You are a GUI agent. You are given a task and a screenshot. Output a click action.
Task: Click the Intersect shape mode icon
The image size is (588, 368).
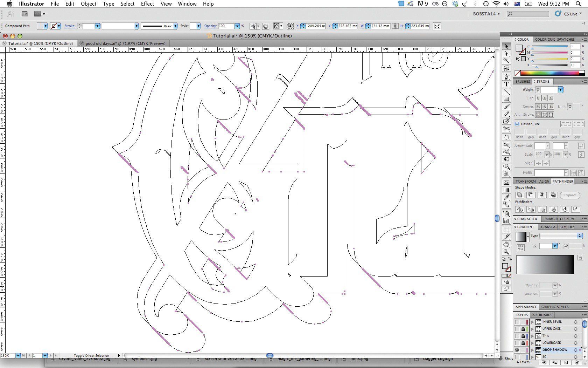[542, 195]
